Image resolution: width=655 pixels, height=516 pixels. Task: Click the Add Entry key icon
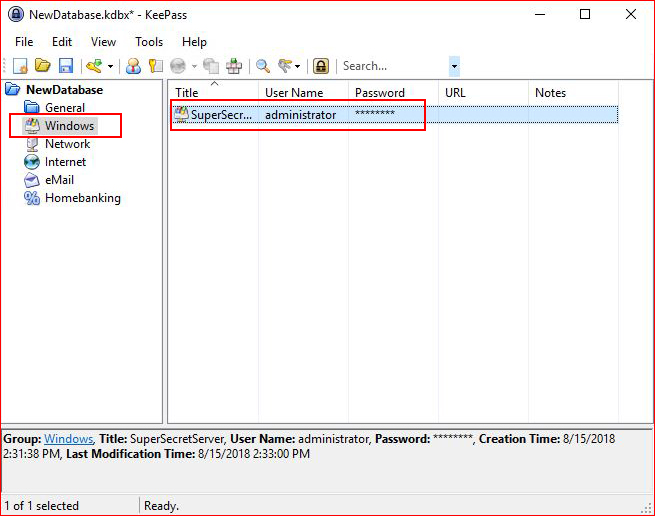coord(94,66)
